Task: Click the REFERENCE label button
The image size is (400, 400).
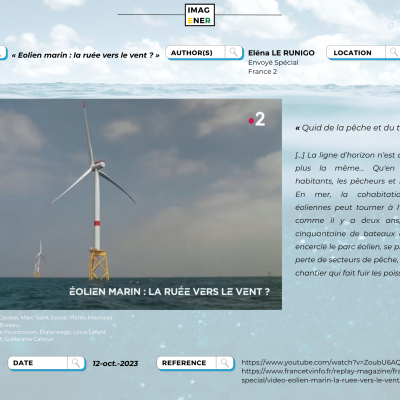Action: pos(187,363)
